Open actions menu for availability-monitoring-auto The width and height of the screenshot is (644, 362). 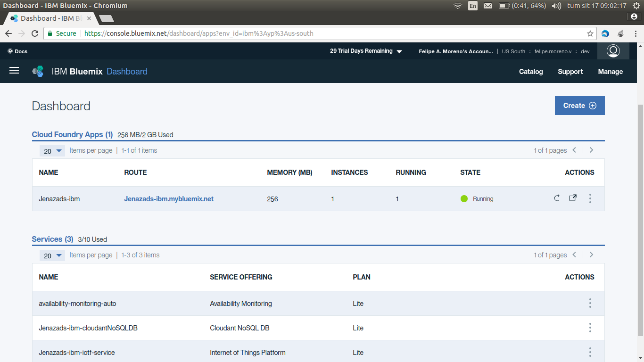[590, 303]
